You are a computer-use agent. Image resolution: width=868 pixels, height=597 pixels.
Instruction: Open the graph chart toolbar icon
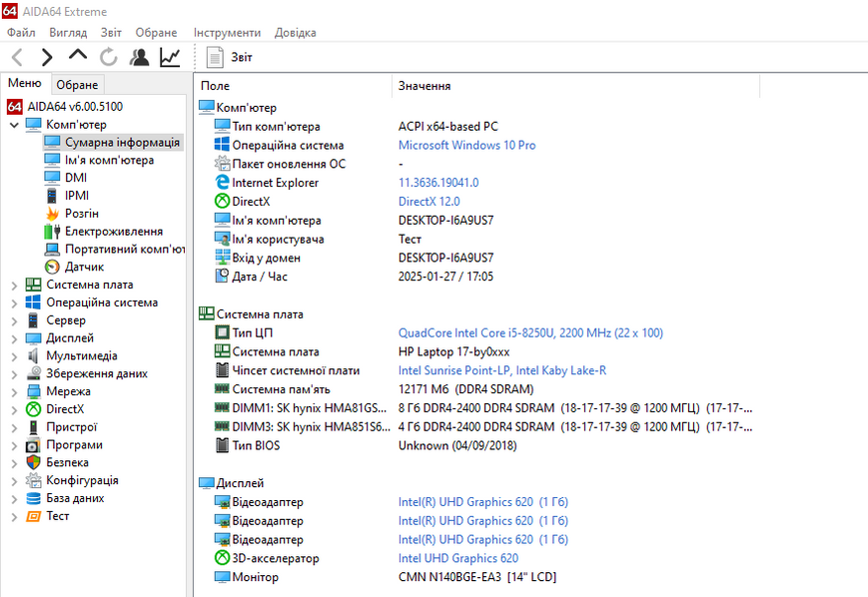(x=170, y=57)
